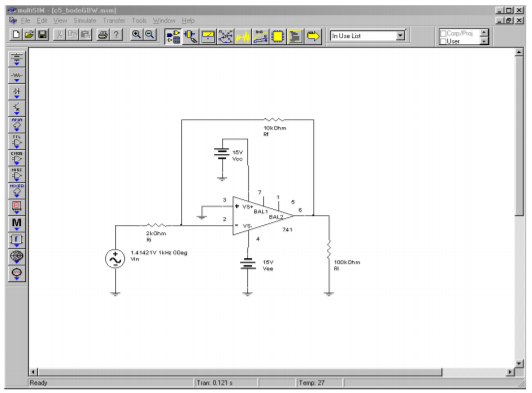Open the Simulate menu

click(85, 21)
